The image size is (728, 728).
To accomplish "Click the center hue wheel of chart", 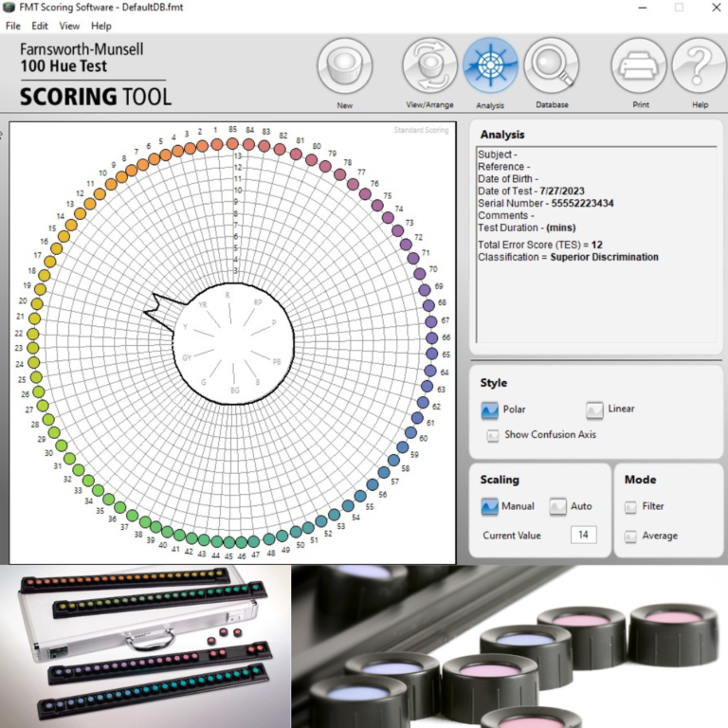I will click(233, 343).
